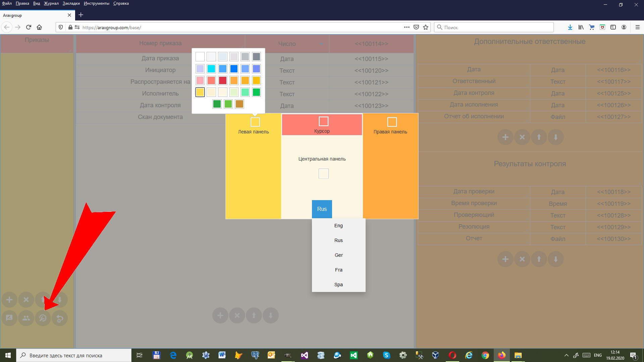Open the Rus language dropdown
Viewport: 644px width, 362px height.
click(x=322, y=209)
